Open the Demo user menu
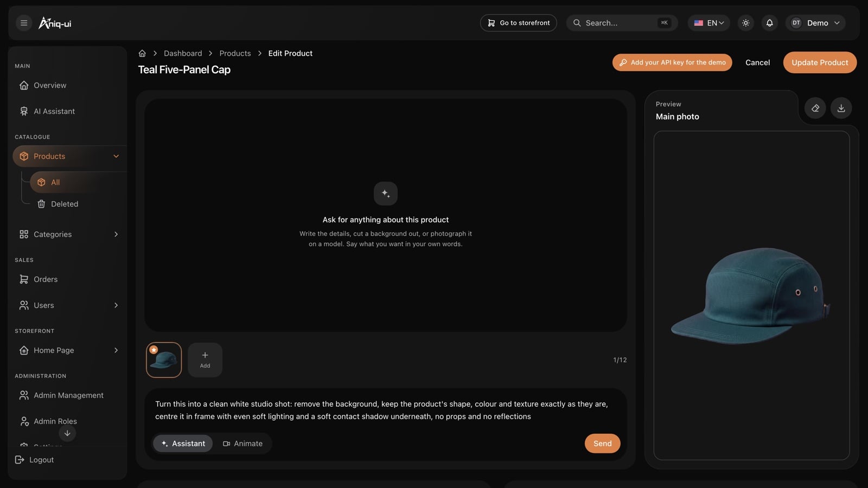The height and width of the screenshot is (488, 868). [x=815, y=23]
